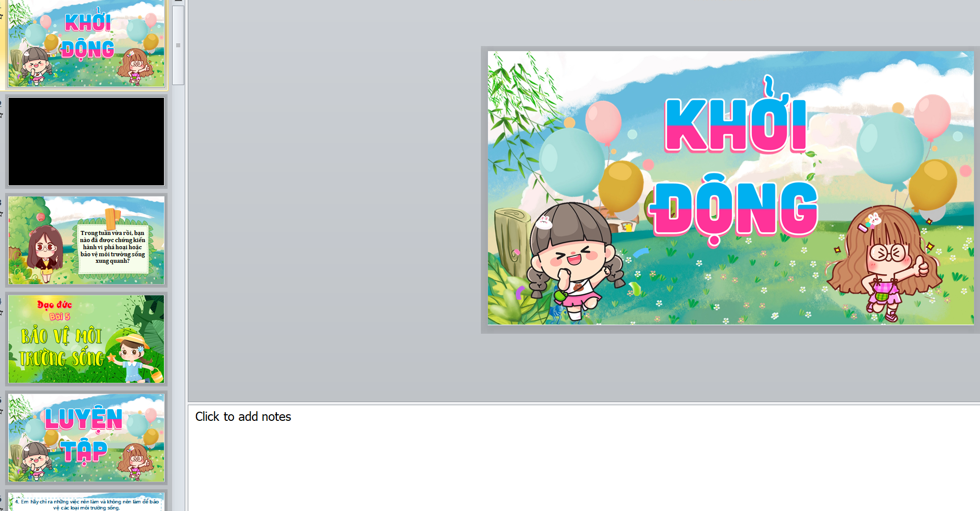Open the 'Trong tuần vừa rồi' question slide thumbnail

click(86, 240)
